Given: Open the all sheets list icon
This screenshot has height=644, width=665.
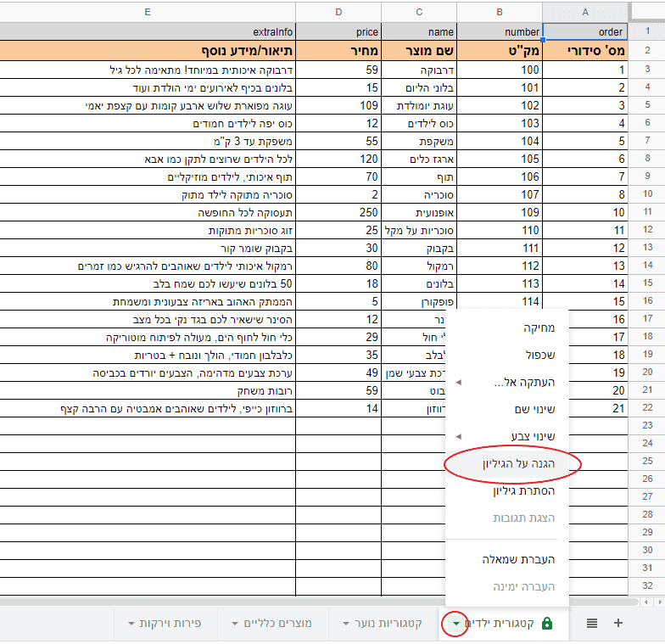Looking at the screenshot, I should tap(592, 623).
